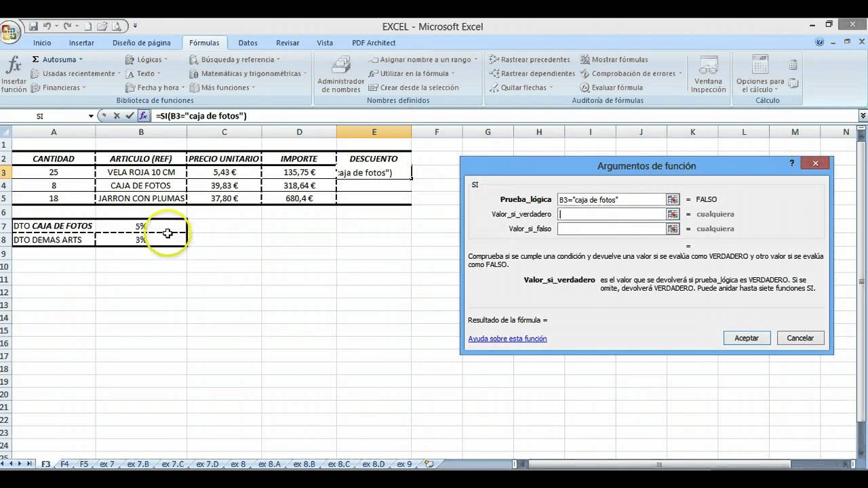Click insert new worksheet tab icon
This screenshot has width=868, height=488.
point(429,464)
